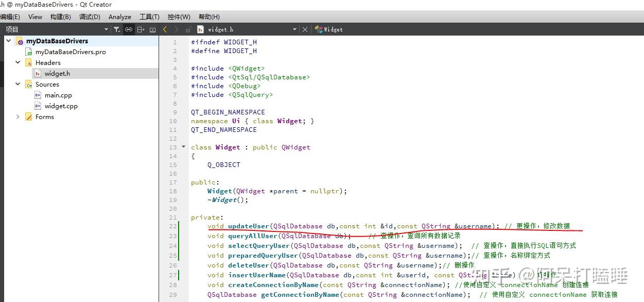Collapse the myDataBaseDrivers project node
The height and width of the screenshot is (302, 644).
pos(9,41)
